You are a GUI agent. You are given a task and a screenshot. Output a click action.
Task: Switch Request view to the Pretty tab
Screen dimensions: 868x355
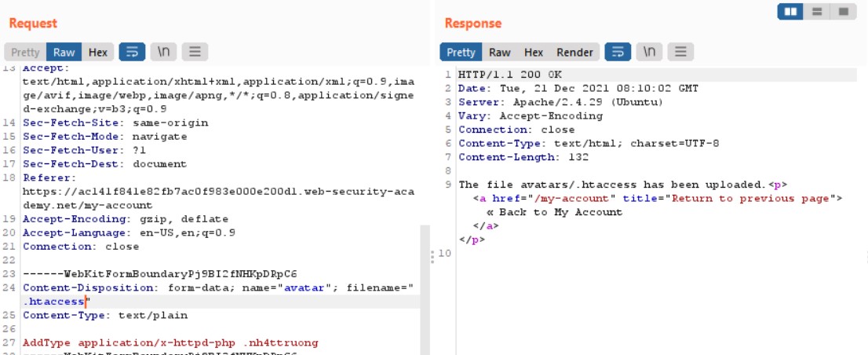[x=25, y=53]
